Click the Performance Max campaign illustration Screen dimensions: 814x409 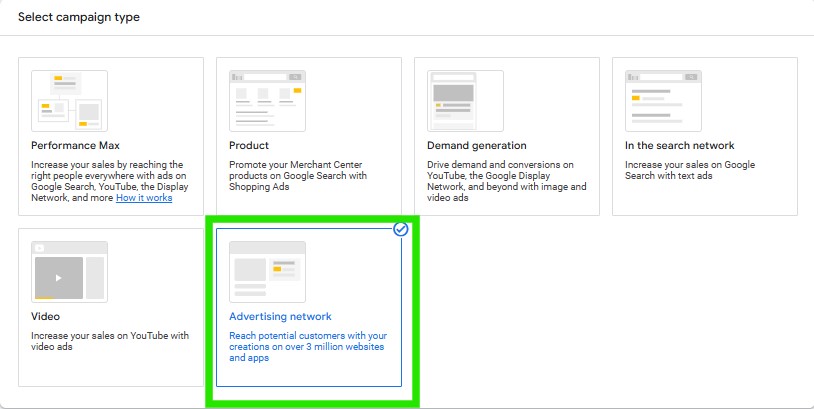tap(70, 101)
